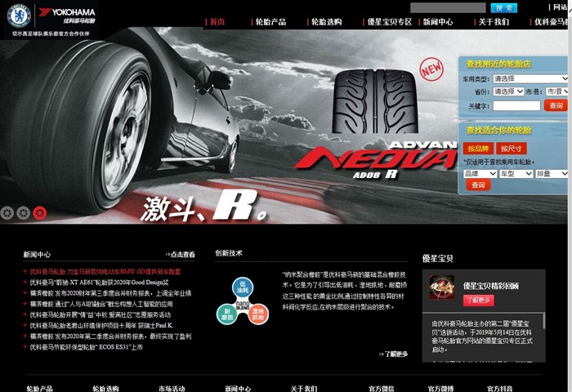Open the 優星宝贝精彩回顾 thumbnail image

(x=442, y=287)
